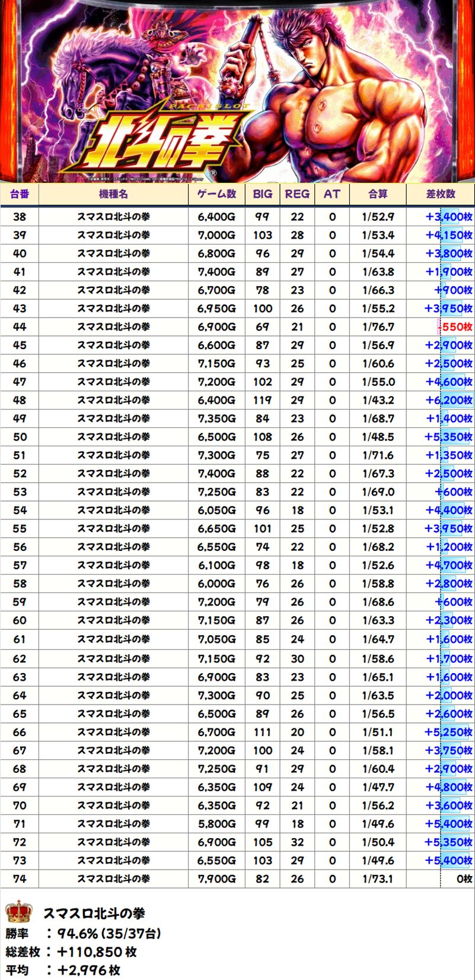Select the BIG count in row 44
Viewport: 475px width, 980px height.
pos(263,327)
